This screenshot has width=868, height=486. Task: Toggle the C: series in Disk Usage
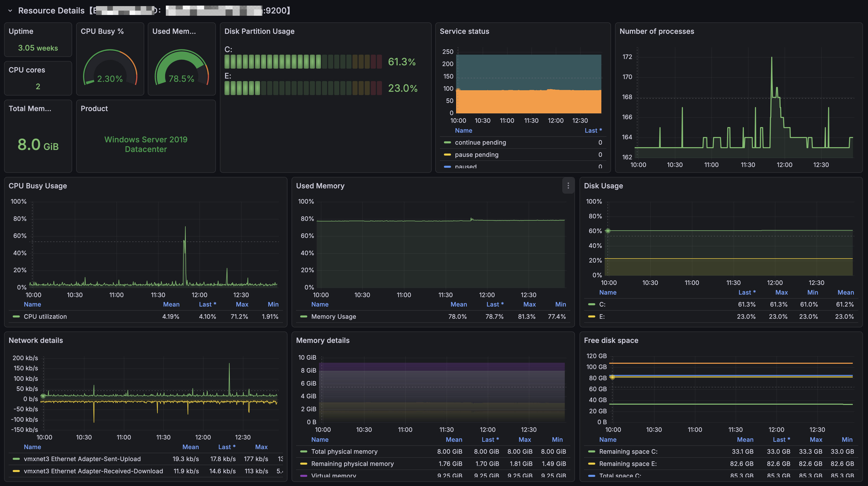[x=603, y=304]
